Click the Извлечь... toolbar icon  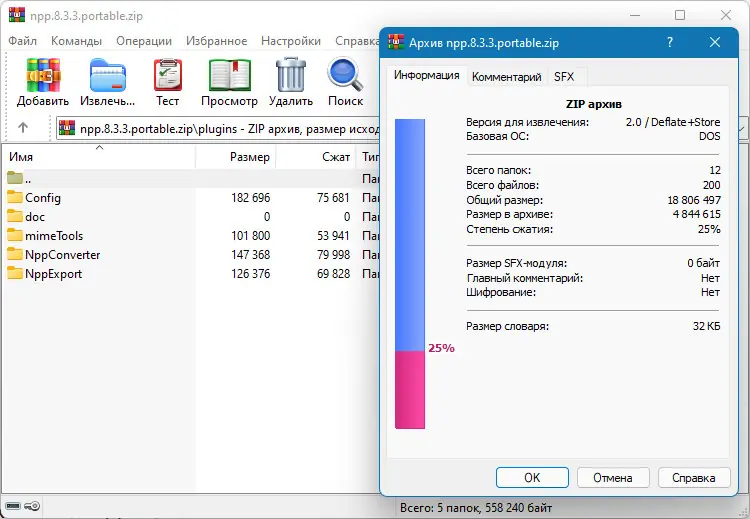tap(108, 75)
